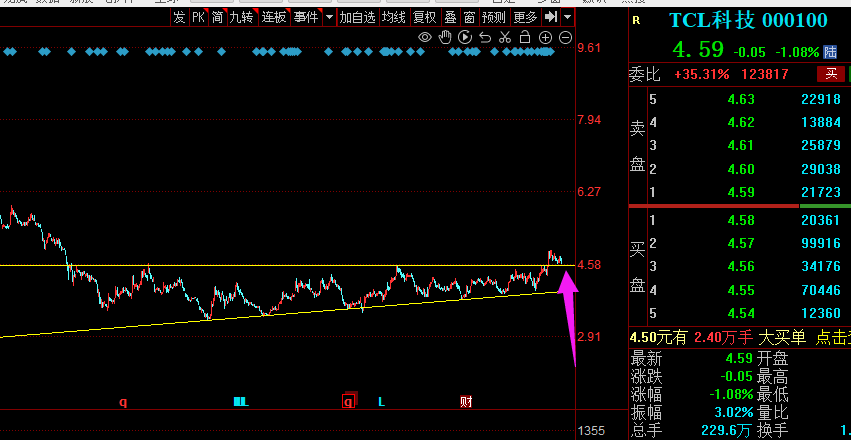Screen dimensions: 851x440
Task: Click the undo arrow icon
Action: point(485,37)
